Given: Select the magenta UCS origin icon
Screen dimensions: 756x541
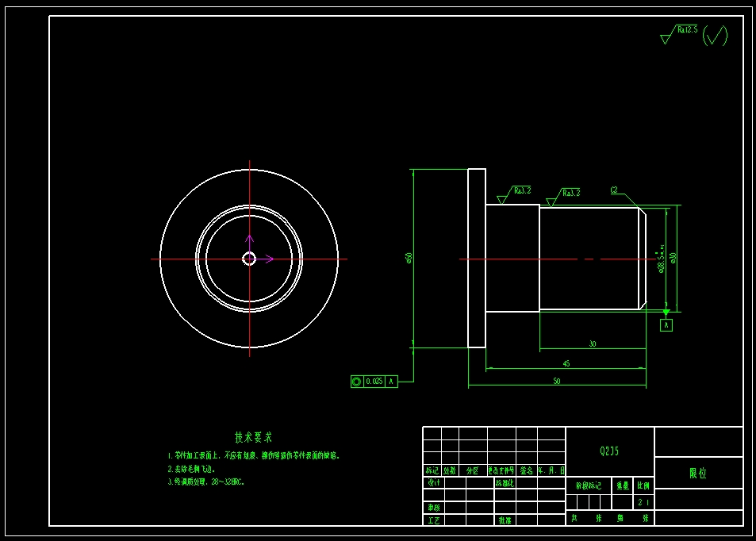Looking at the screenshot, I should pyautogui.click(x=259, y=250).
